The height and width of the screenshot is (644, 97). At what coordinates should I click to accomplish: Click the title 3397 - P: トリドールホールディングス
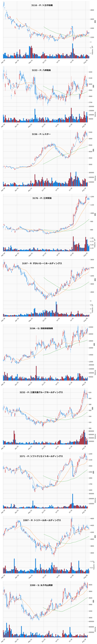pyautogui.click(x=42, y=520)
